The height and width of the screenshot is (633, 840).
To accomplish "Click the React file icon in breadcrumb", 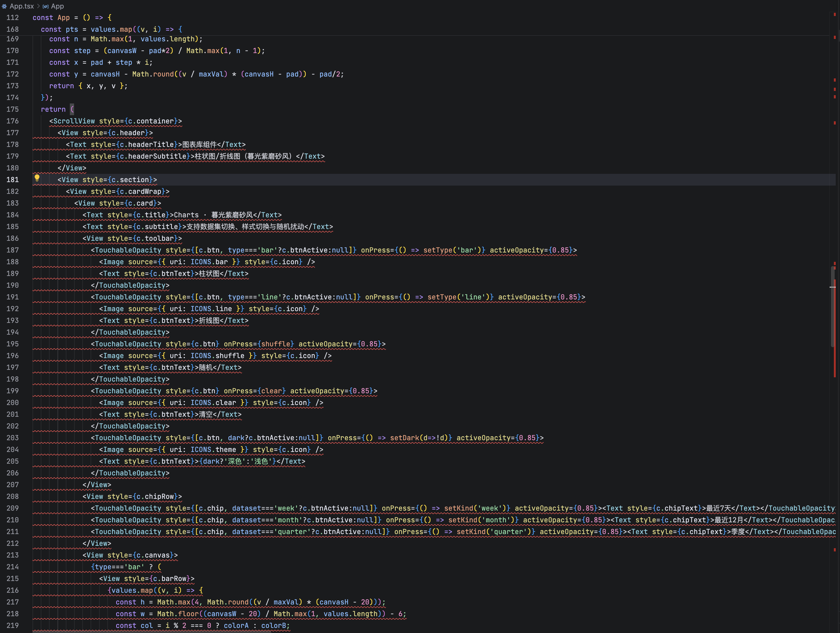I will point(4,6).
